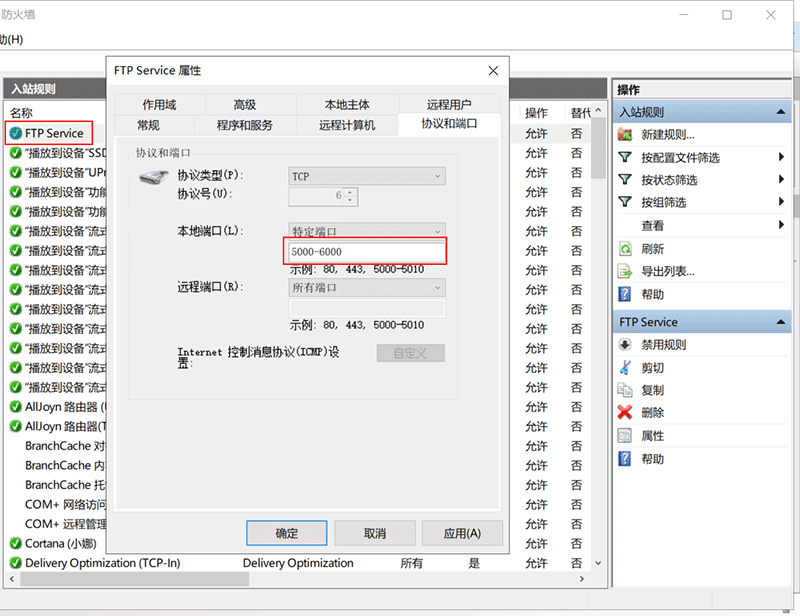Click the vertical scrollbar down arrow in rules list

click(x=598, y=563)
